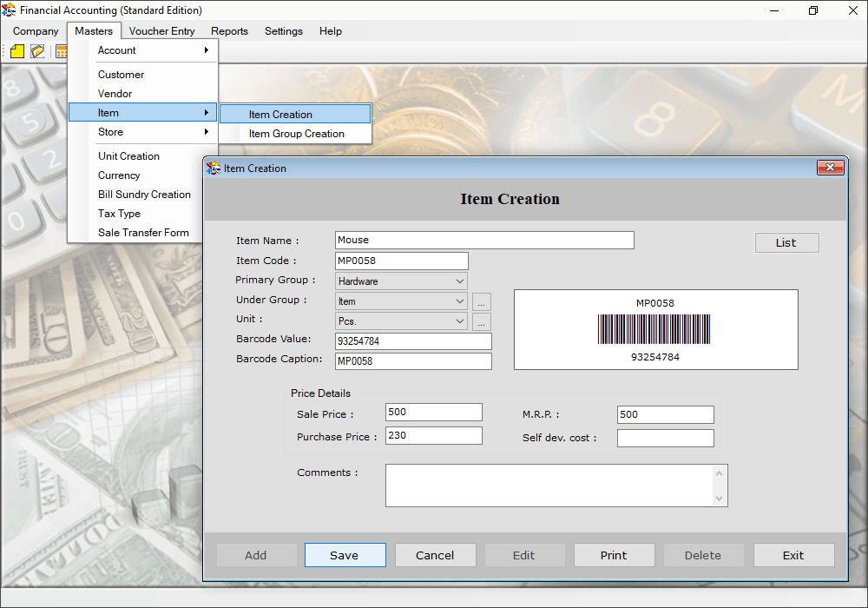Screen dimensions: 868x608
Task: Click the open folder toolbar icon
Action: (x=37, y=51)
